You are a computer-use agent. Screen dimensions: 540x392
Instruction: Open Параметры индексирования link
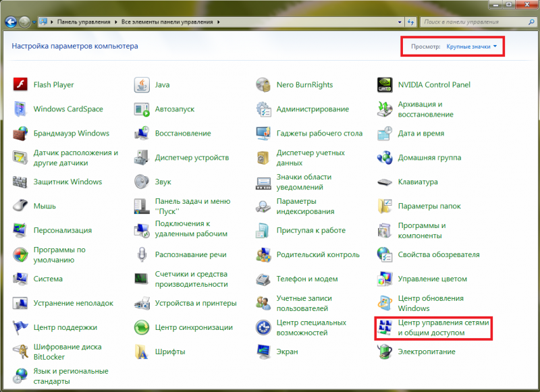point(305,206)
